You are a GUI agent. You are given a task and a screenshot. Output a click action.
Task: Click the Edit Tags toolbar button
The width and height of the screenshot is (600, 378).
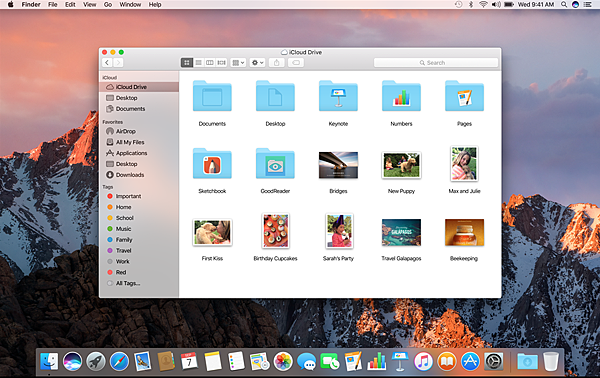point(296,63)
